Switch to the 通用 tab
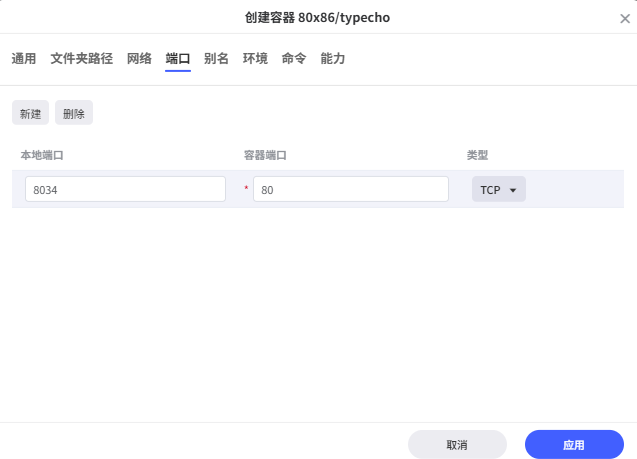 point(24,59)
